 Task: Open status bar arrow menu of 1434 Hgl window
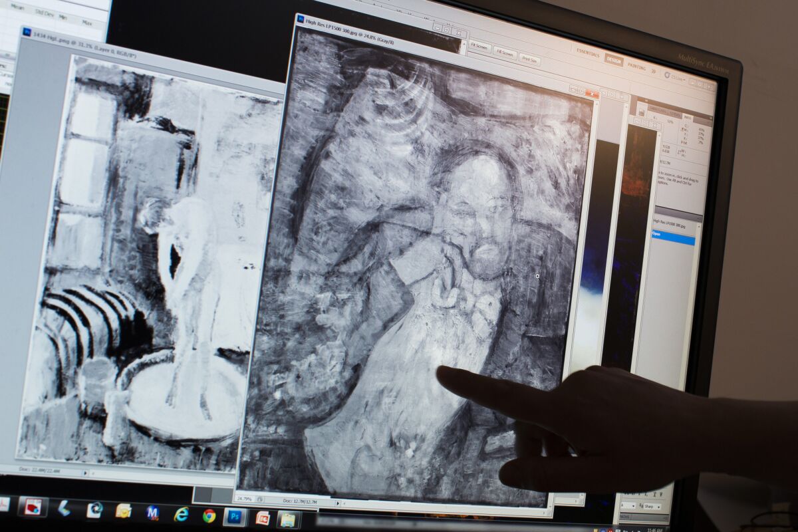pyautogui.click(x=85, y=473)
